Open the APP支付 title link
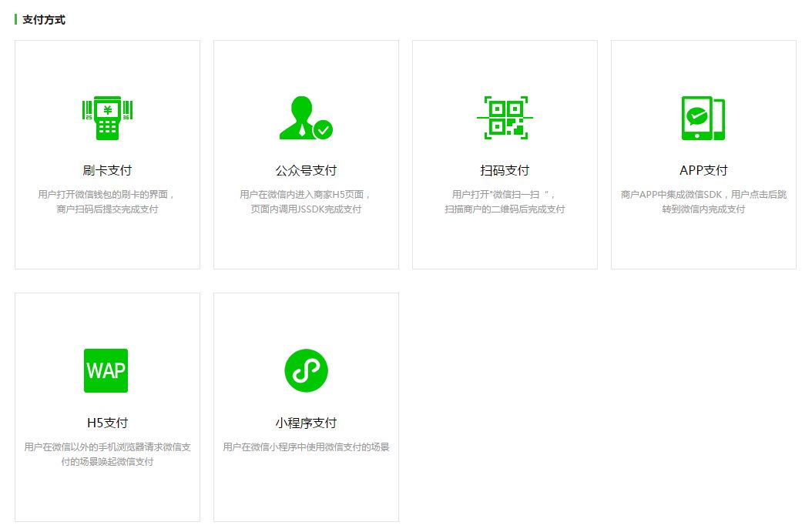Screen dimensions: 812x532 (704, 170)
